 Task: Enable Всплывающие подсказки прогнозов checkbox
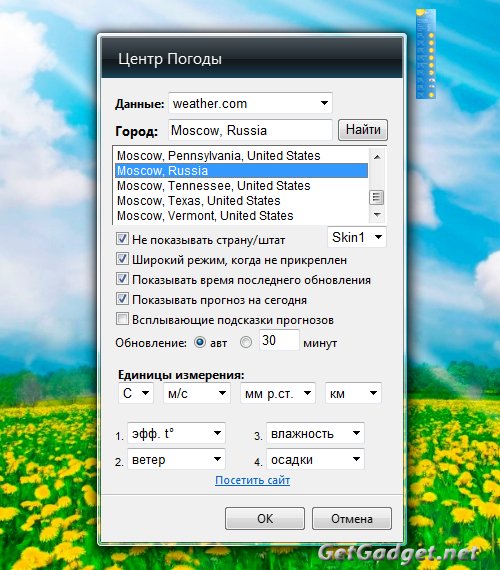point(122,319)
